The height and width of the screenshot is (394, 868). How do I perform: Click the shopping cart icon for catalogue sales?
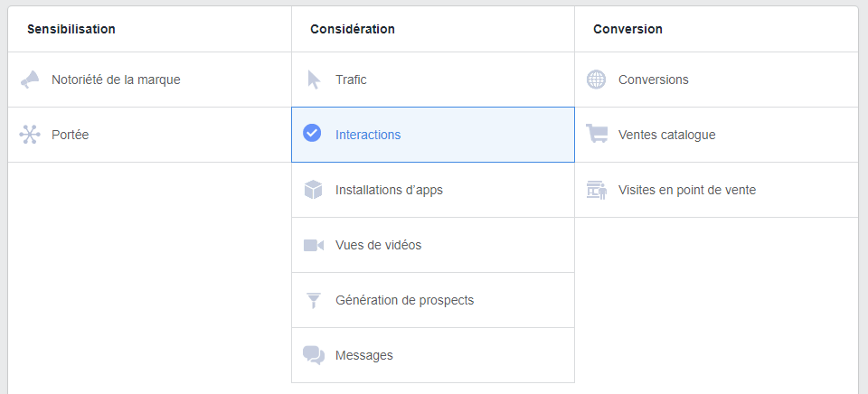coord(597,134)
